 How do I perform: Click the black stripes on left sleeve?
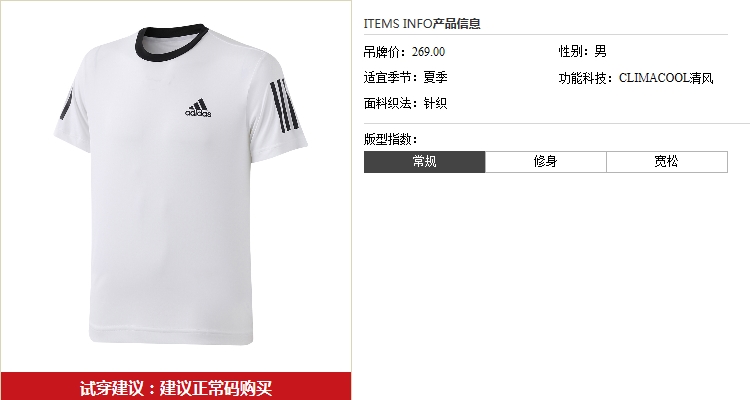coord(66,105)
